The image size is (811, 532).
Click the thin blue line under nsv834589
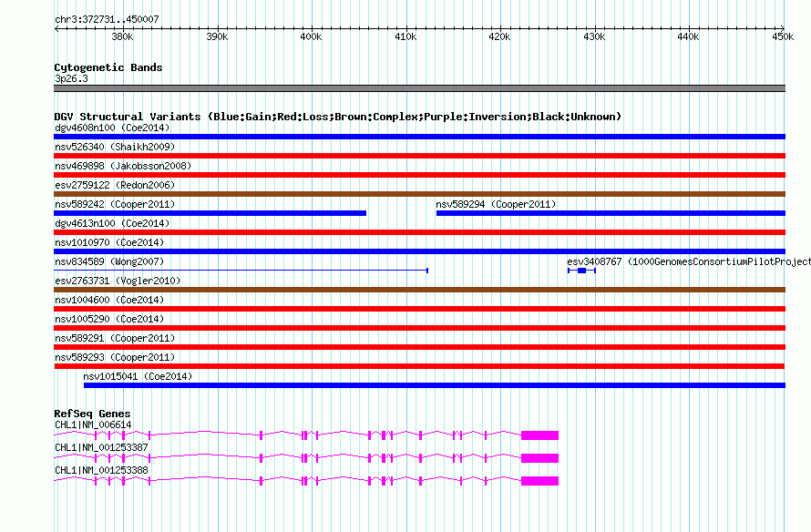241,271
